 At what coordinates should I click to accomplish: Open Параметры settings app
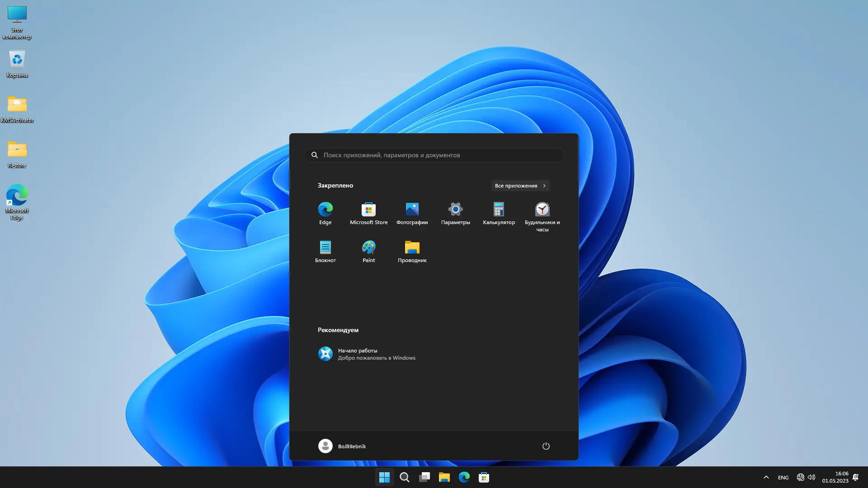click(x=455, y=213)
